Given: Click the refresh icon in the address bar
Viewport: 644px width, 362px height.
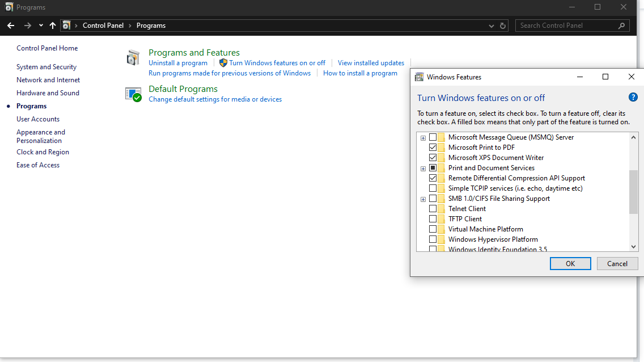Looking at the screenshot, I should [503, 26].
